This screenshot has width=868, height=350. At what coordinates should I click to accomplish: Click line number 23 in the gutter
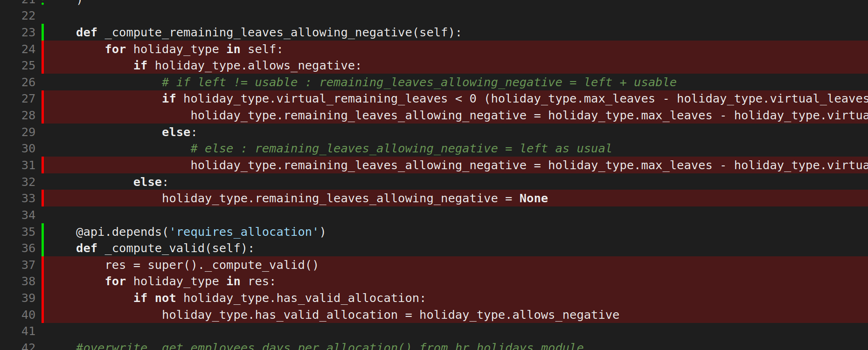[28, 33]
